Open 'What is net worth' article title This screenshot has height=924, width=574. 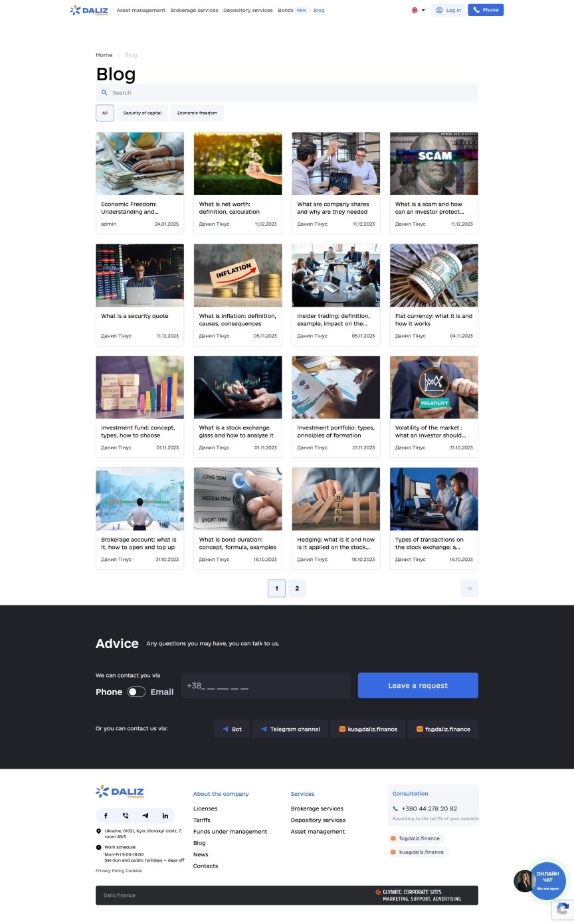click(x=229, y=208)
